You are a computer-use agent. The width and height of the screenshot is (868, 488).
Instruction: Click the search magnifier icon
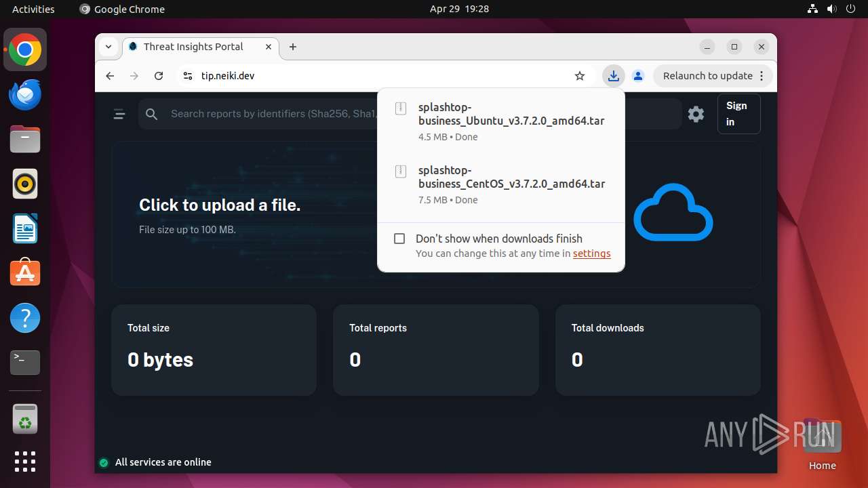tap(152, 115)
